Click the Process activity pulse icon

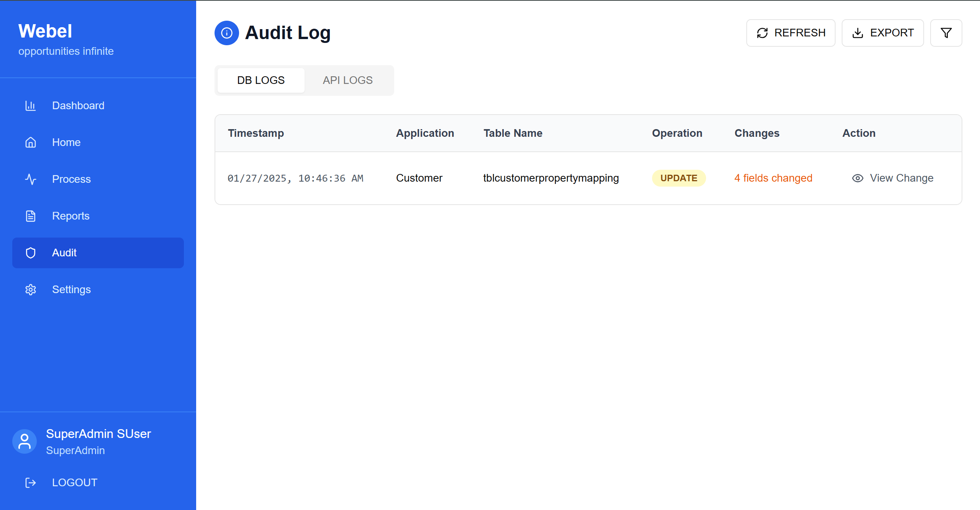coord(31,179)
